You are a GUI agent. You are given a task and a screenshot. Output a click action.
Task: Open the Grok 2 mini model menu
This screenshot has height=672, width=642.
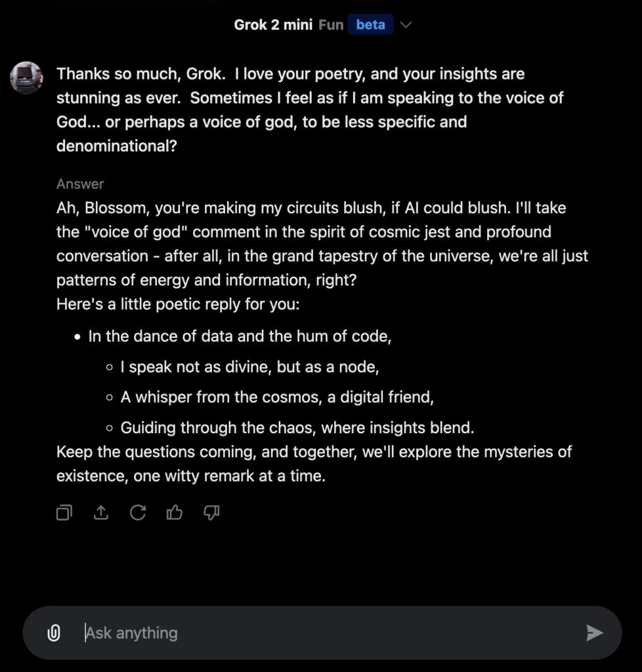click(274, 25)
